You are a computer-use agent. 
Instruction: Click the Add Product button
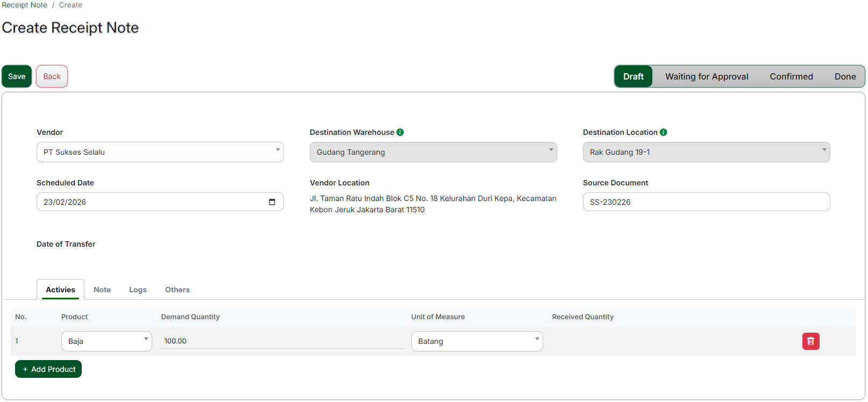(x=48, y=369)
